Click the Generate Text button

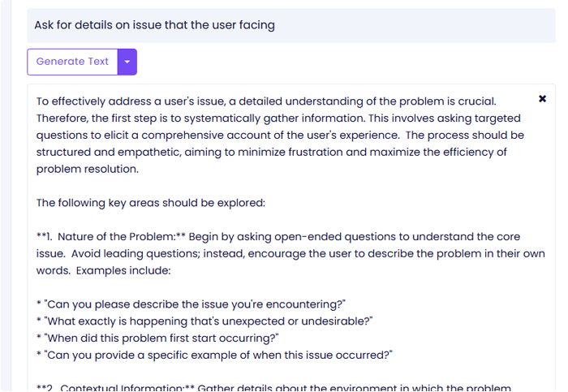pos(72,62)
